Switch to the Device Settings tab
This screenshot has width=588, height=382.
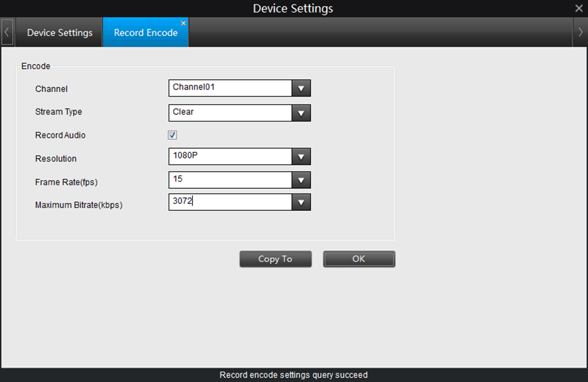[x=59, y=32]
